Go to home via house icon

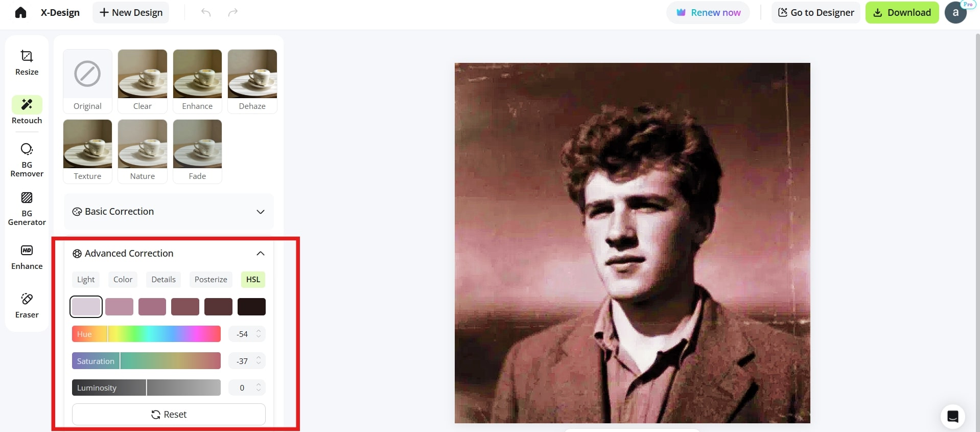[x=20, y=12]
